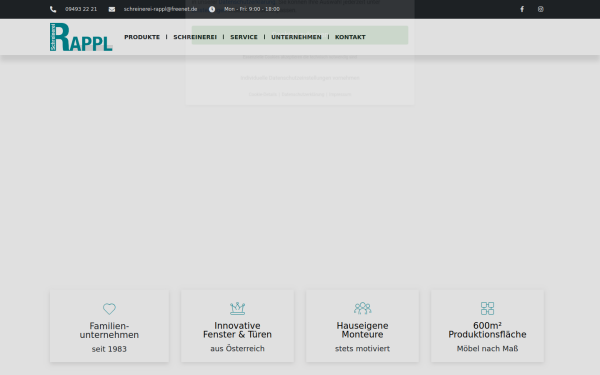
Task: Click the 'aus Österreich' text
Action: click(x=237, y=349)
